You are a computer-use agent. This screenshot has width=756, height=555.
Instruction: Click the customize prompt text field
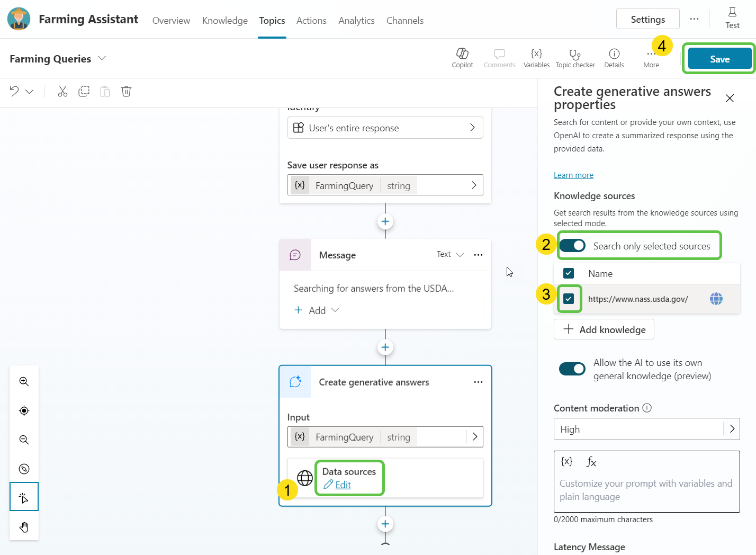coord(646,490)
